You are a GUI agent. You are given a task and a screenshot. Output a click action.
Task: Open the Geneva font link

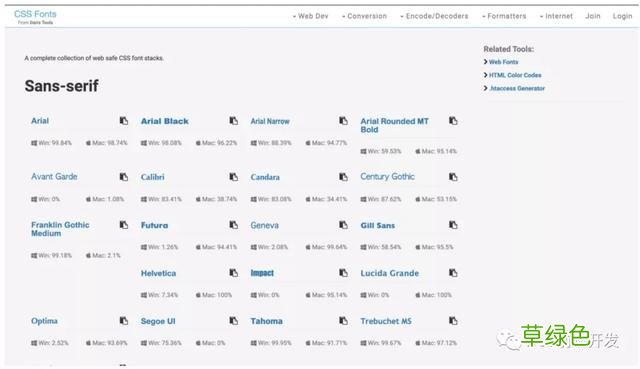264,225
